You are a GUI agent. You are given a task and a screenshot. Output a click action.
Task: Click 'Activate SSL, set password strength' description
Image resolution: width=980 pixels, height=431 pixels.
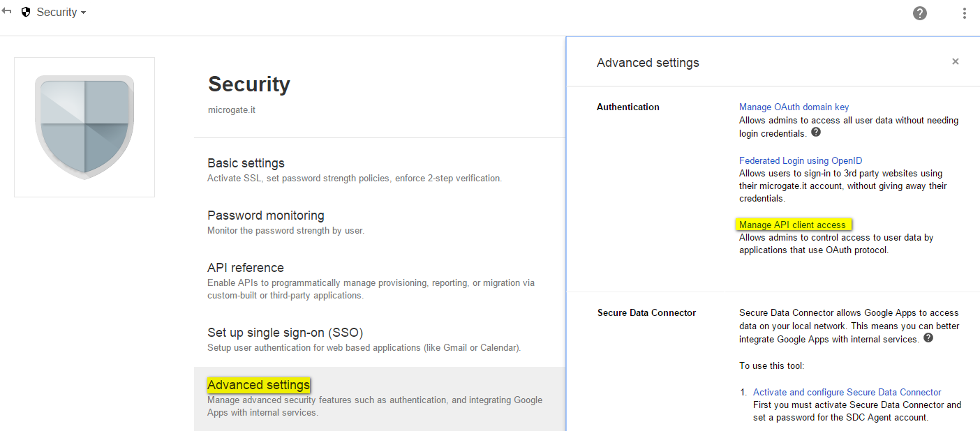[355, 179]
